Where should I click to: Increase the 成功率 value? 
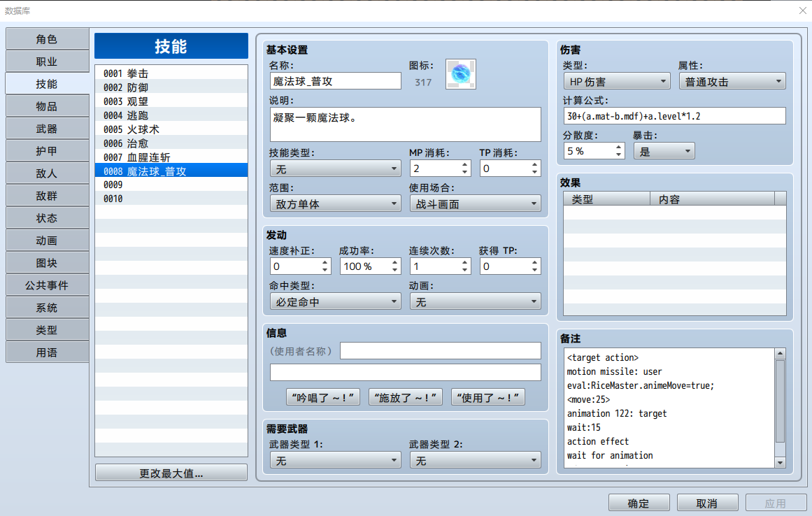coord(394,262)
